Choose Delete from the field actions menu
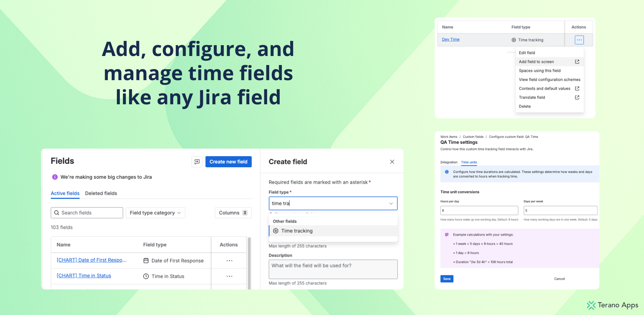 pyautogui.click(x=525, y=106)
